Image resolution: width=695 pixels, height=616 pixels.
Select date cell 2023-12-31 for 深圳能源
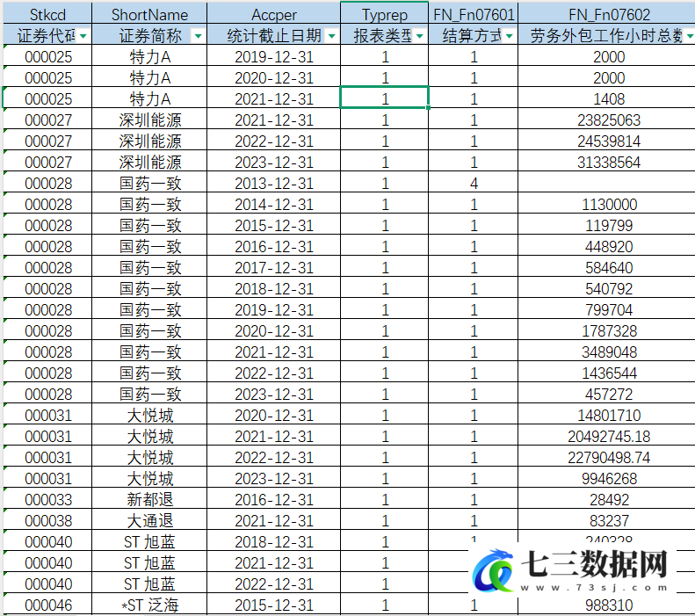click(x=273, y=163)
